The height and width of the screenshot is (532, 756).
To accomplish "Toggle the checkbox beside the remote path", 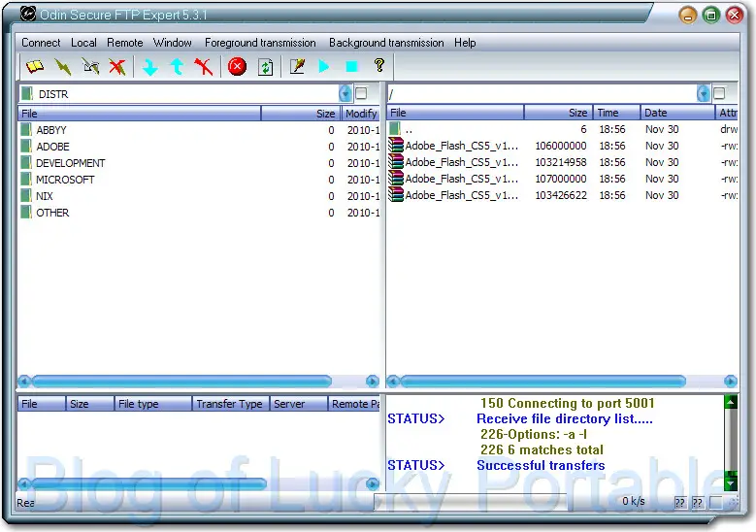I will [x=719, y=93].
